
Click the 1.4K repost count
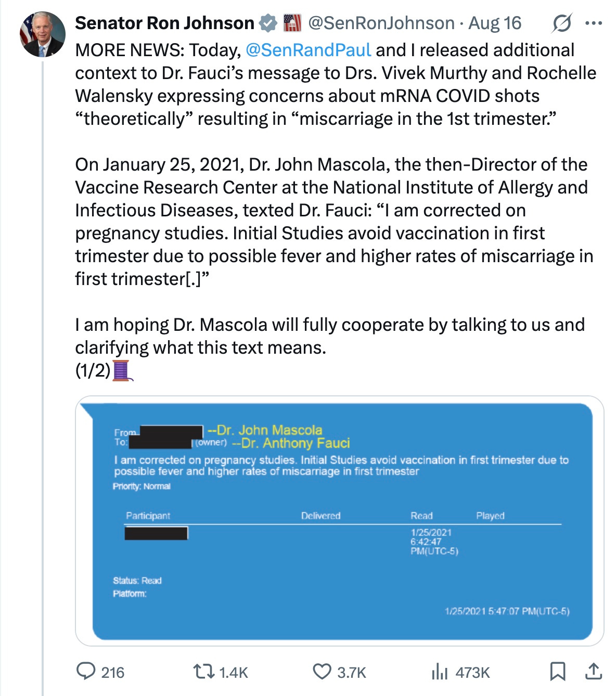click(234, 673)
